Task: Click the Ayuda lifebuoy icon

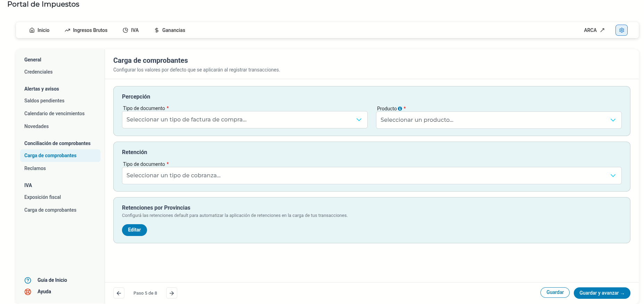Action: pyautogui.click(x=28, y=292)
